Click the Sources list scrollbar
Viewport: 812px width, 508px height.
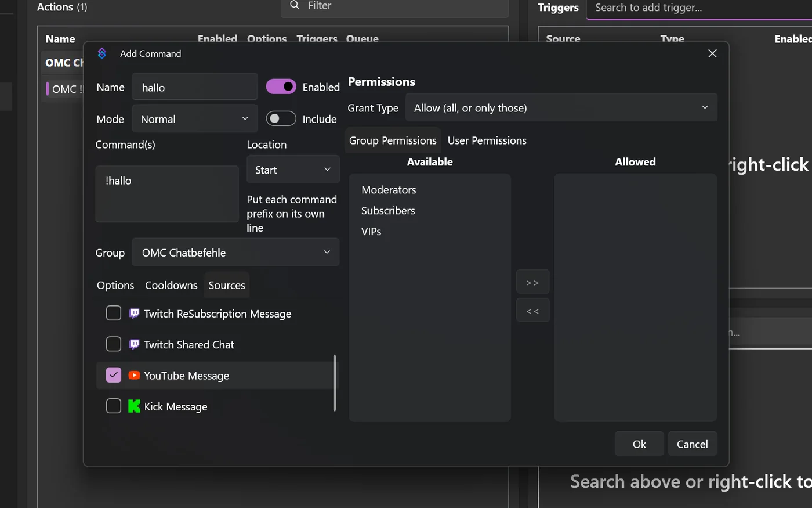coord(335,383)
